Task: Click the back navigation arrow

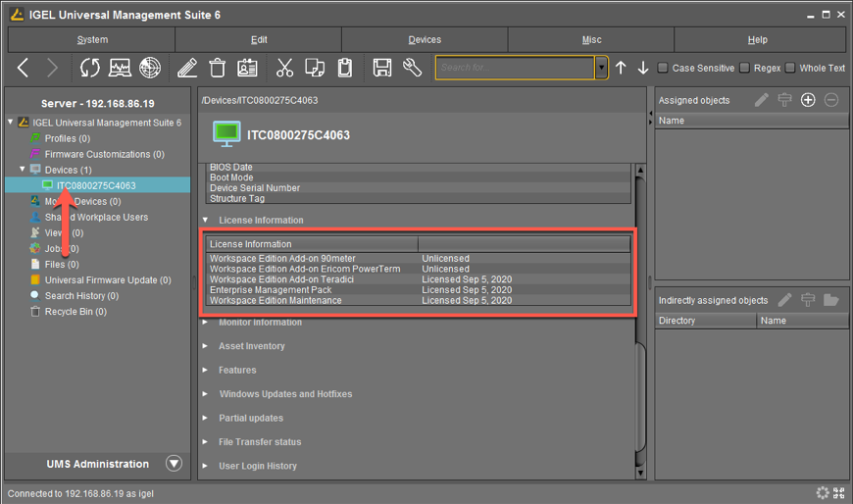Action: pyautogui.click(x=25, y=68)
